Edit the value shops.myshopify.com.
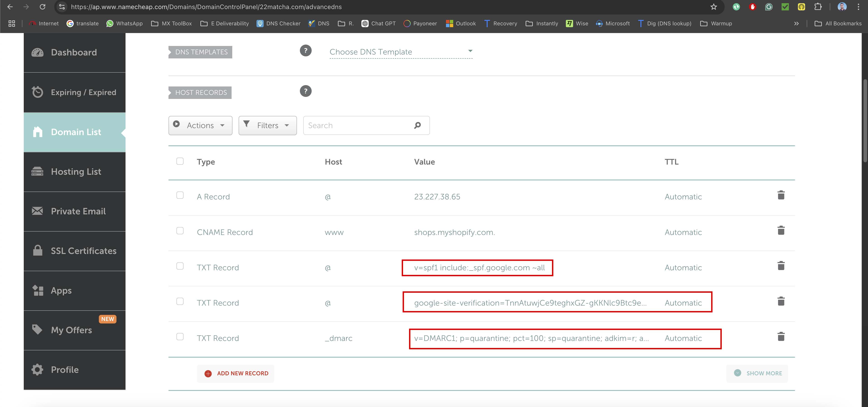This screenshot has height=407, width=868. (x=455, y=232)
